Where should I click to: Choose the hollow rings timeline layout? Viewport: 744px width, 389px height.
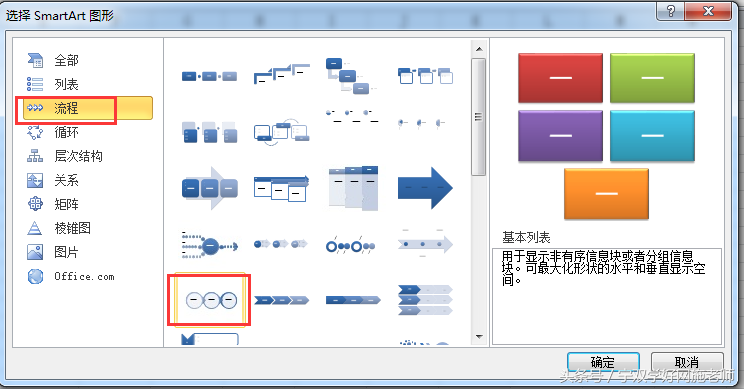[x=351, y=245]
